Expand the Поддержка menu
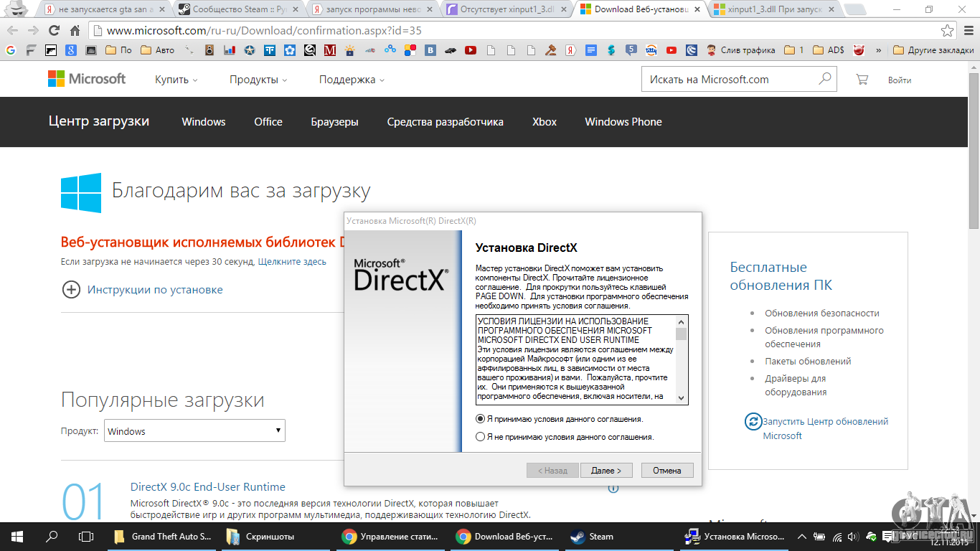Viewport: 980px width, 551px height. 352,80
